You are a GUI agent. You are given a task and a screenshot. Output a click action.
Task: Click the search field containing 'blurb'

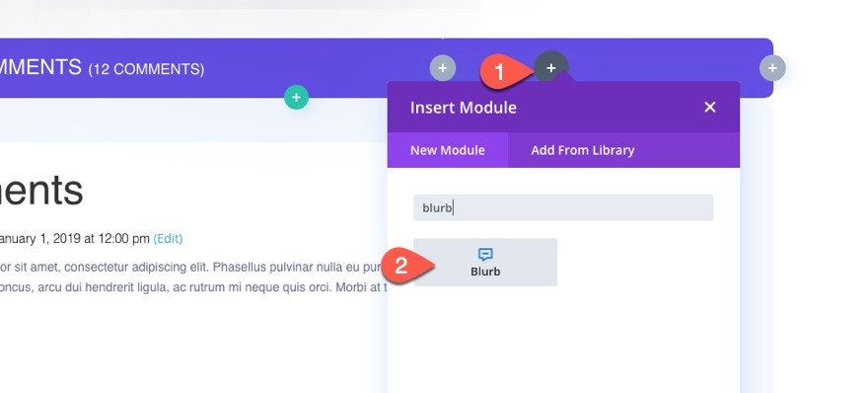563,208
